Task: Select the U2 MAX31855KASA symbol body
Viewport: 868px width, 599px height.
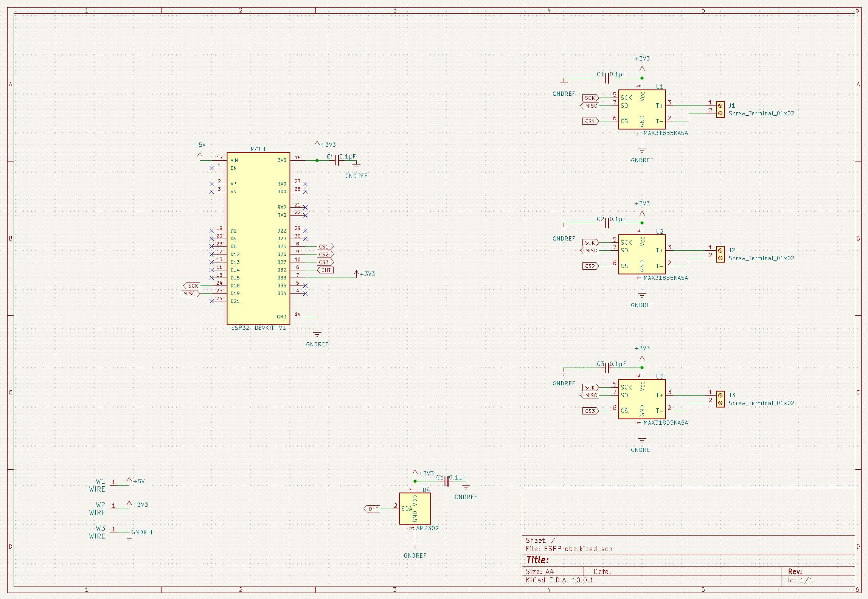Action: coord(642,254)
